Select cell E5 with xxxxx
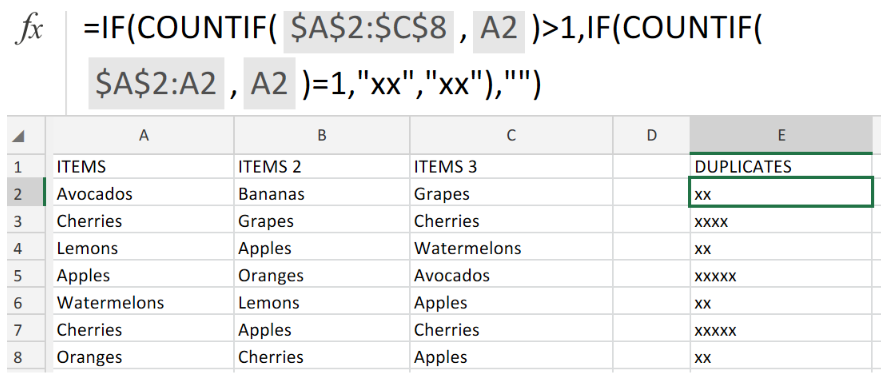This screenshot has height=374, width=881. [781, 276]
